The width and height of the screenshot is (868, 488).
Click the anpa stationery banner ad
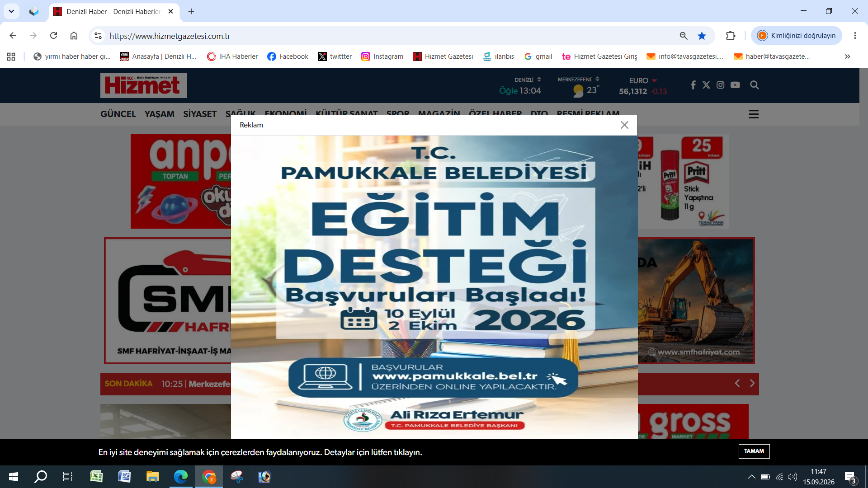(x=181, y=181)
